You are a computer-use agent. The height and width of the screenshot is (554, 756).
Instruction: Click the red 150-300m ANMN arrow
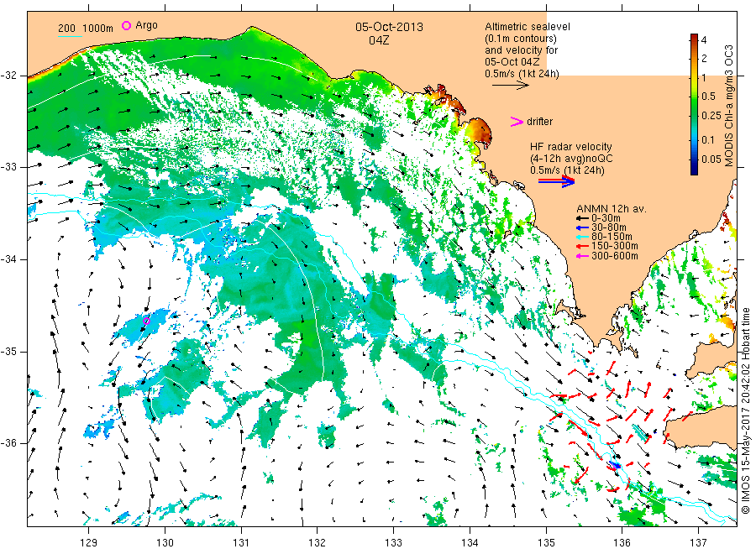tap(582, 246)
